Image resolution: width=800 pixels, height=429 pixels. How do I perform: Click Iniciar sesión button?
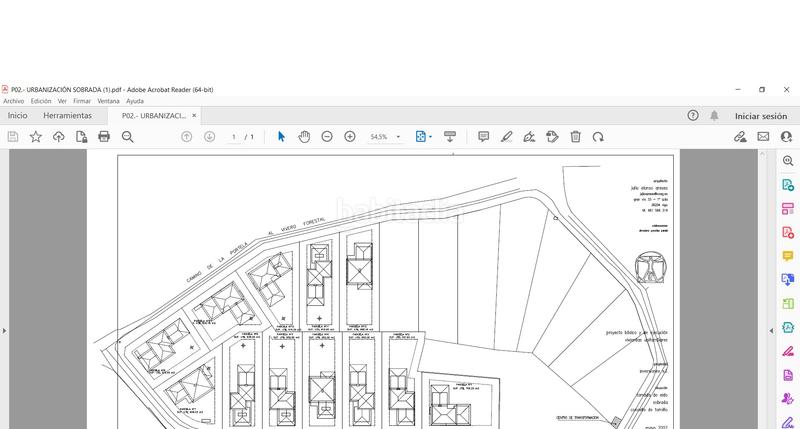click(761, 116)
